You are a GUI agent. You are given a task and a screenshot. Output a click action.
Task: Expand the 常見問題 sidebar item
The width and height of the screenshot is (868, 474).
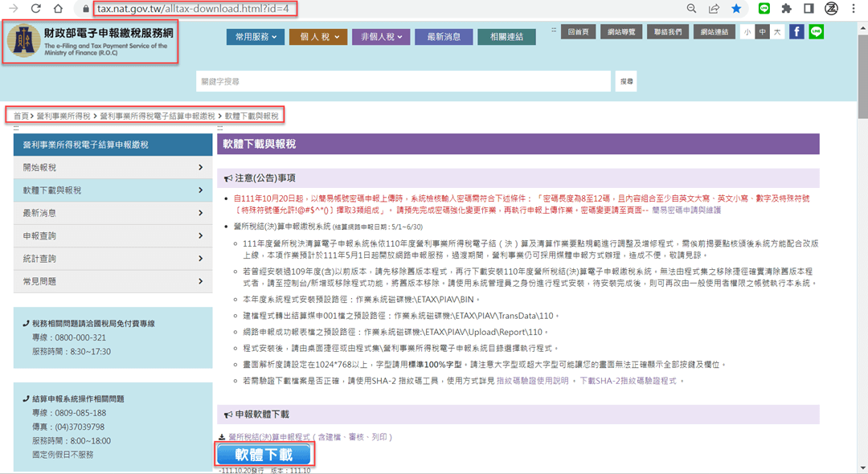click(x=113, y=281)
